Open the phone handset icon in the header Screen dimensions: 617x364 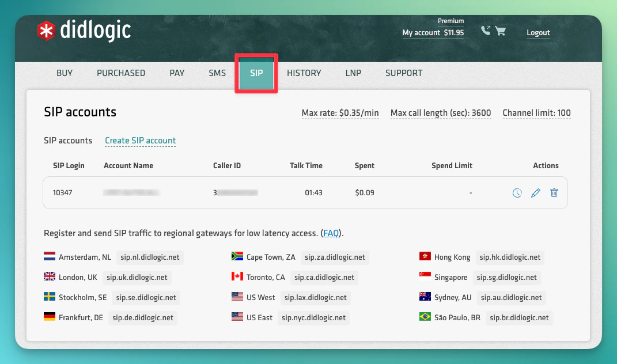point(485,30)
